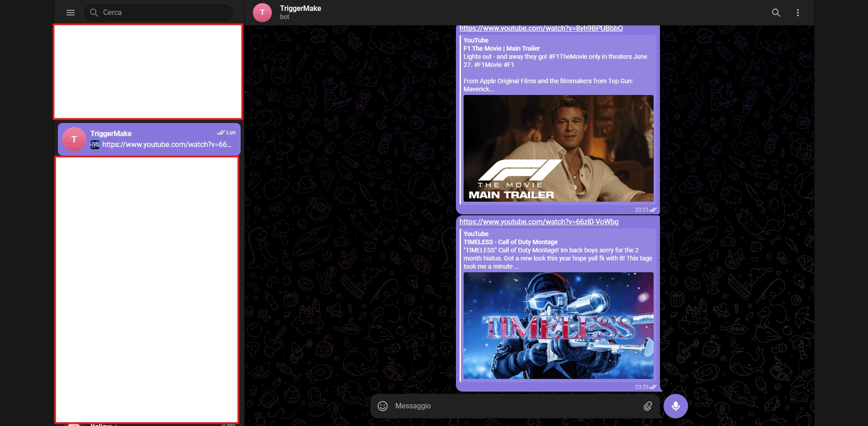Open the F1 Main Trailer thumbnail
Viewport: 868px width, 426px height.
[559, 148]
